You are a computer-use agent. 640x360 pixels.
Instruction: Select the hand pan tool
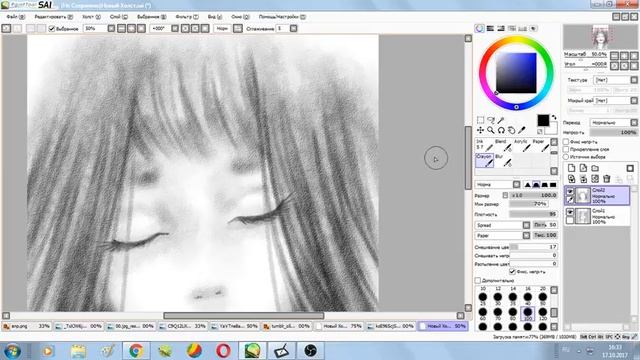[x=511, y=130]
